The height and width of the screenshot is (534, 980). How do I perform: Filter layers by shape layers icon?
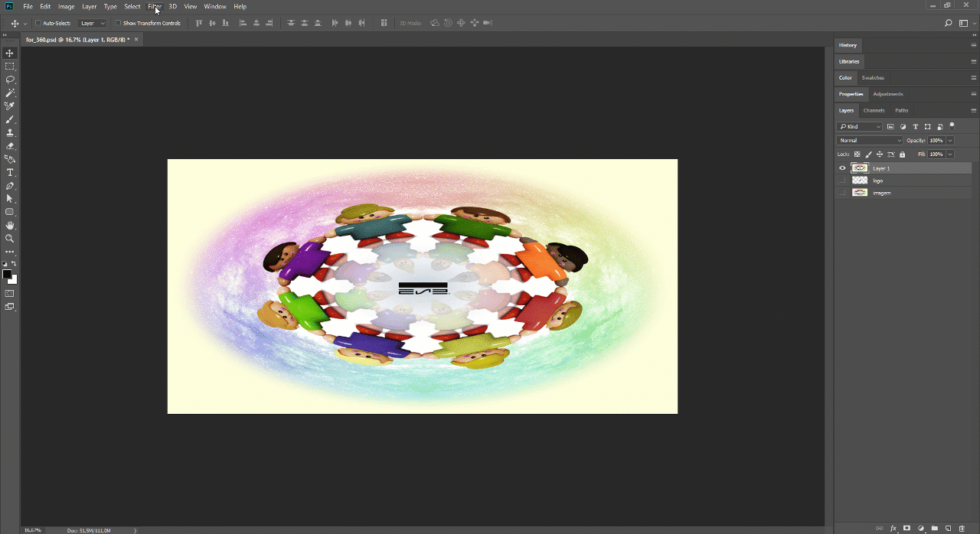(x=927, y=126)
